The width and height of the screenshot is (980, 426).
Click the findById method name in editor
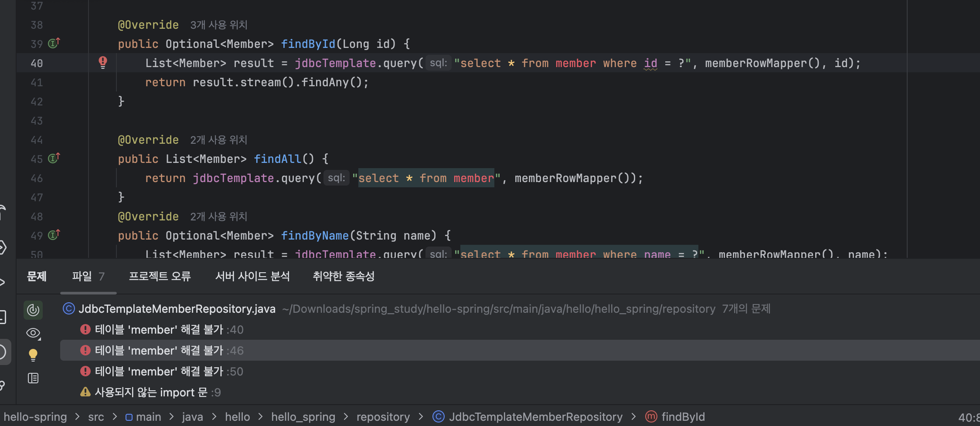coord(308,44)
